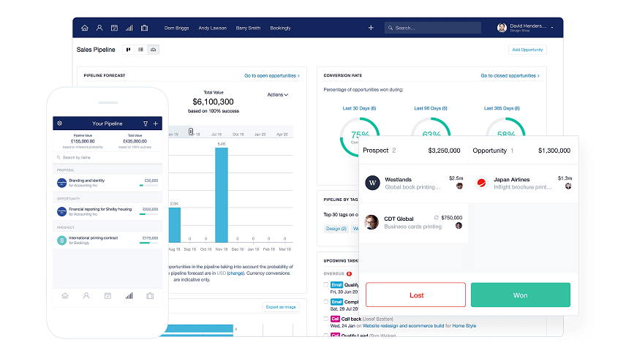This screenshot has width=626, height=364.
Task: Click the top navbar Search field
Action: tap(433, 28)
